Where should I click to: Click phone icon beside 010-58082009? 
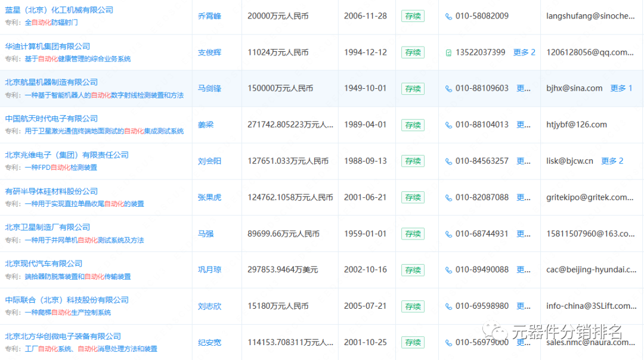448,17
